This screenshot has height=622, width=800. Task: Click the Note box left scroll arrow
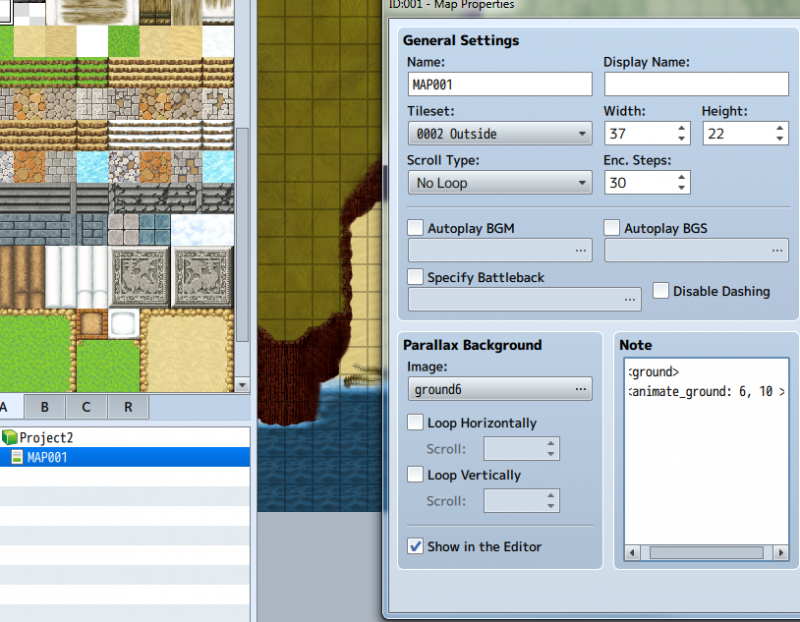(633, 553)
